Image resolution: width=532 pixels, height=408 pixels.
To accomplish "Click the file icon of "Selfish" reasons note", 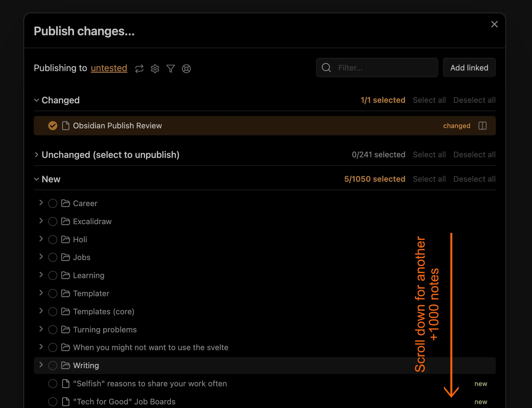I will [x=65, y=384].
